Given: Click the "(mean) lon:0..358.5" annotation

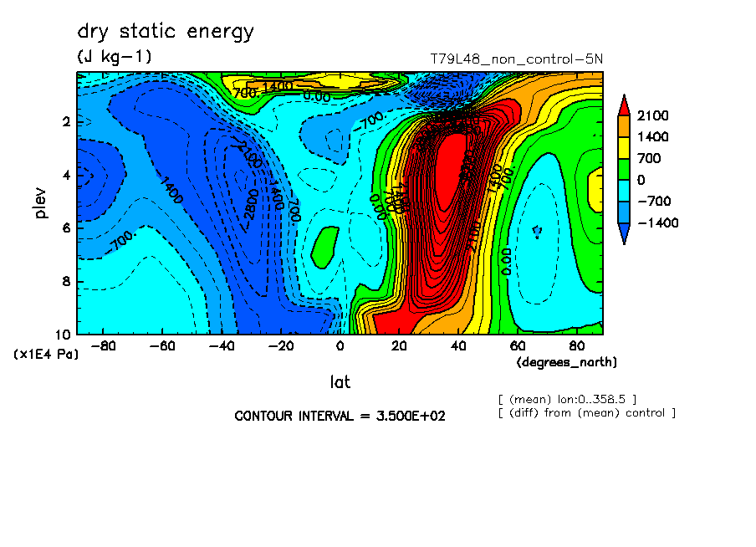Looking at the screenshot, I should click(568, 399).
